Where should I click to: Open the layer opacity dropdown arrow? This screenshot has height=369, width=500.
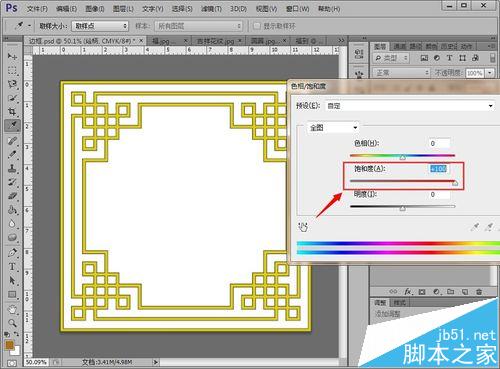(490, 73)
